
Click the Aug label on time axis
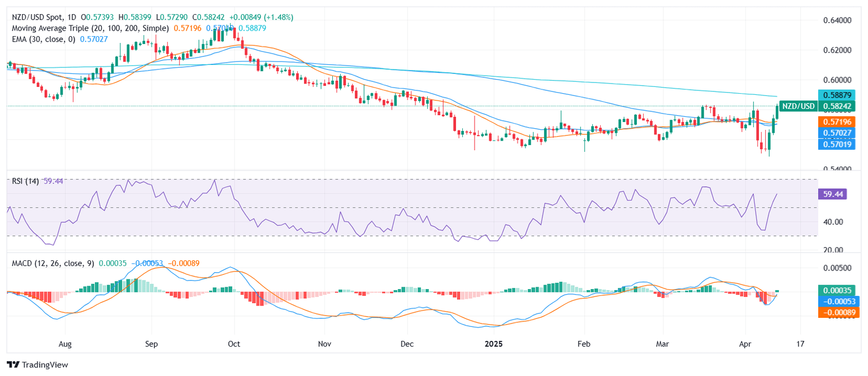coord(65,343)
